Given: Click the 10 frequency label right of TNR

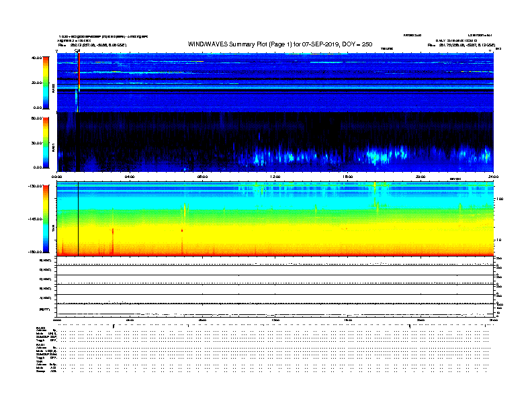Looking at the screenshot, I should click(498, 240).
